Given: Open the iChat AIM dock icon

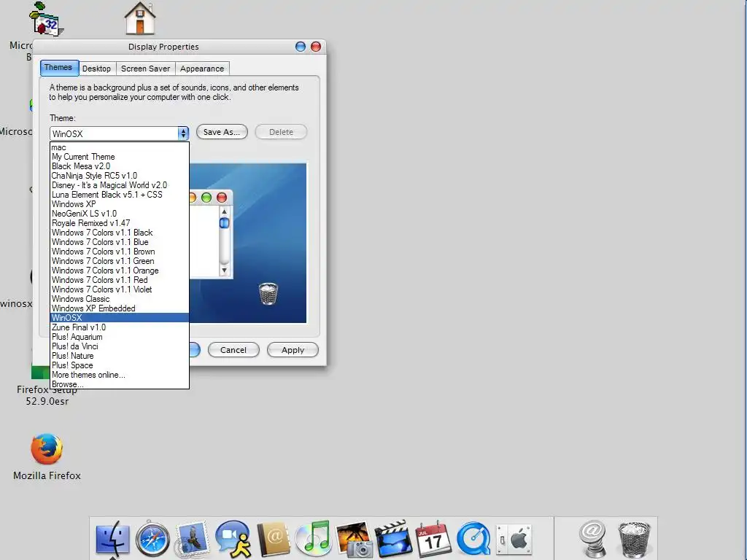Looking at the screenshot, I should (233, 539).
